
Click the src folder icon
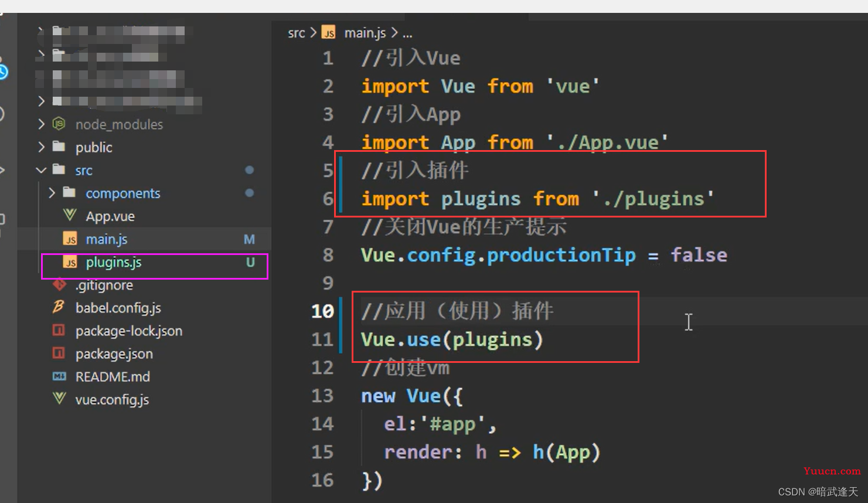(59, 169)
